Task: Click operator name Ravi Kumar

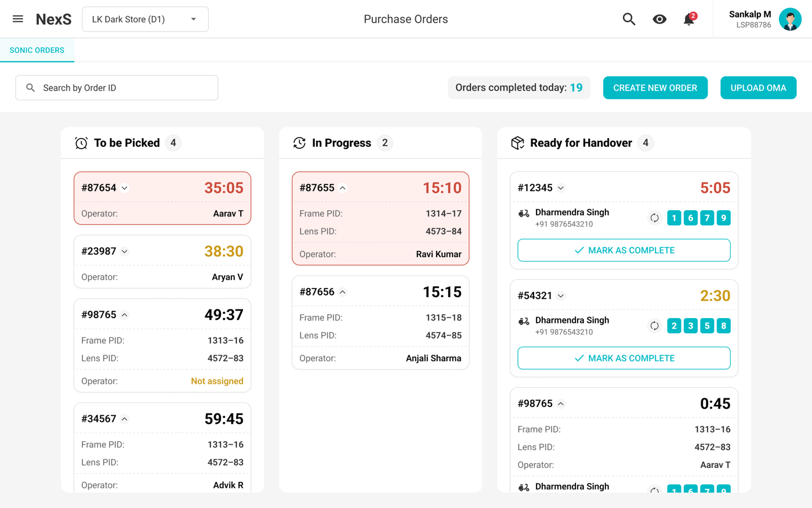Action: click(438, 254)
